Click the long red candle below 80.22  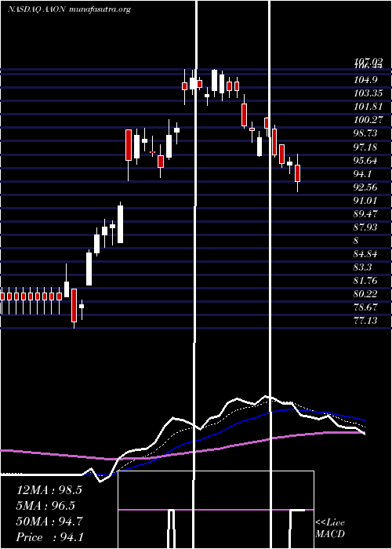74,305
